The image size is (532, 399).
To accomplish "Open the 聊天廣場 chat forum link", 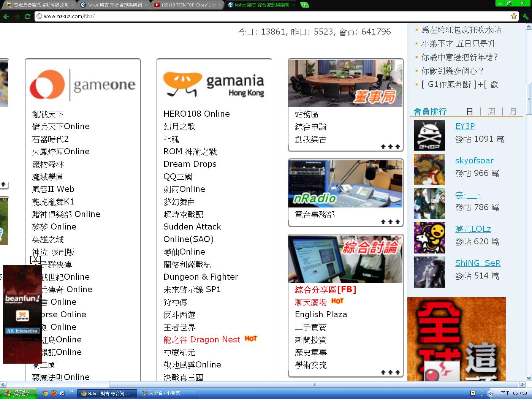I will coord(311,302).
